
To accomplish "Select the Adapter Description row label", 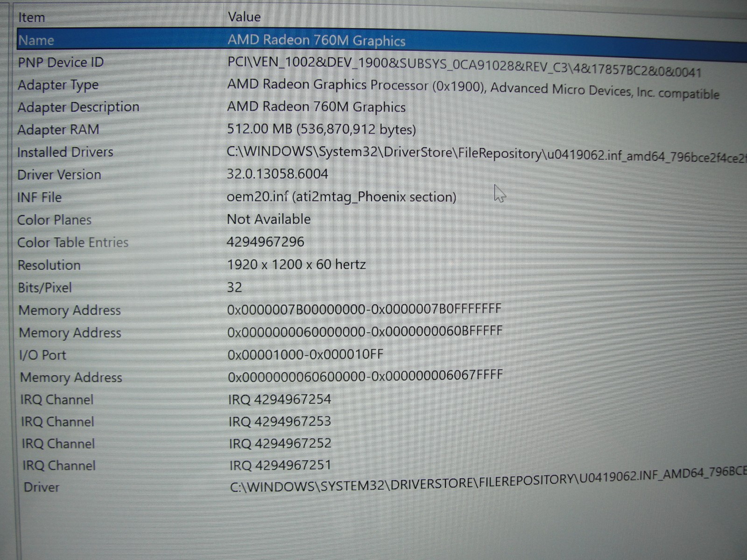I will coord(78,107).
